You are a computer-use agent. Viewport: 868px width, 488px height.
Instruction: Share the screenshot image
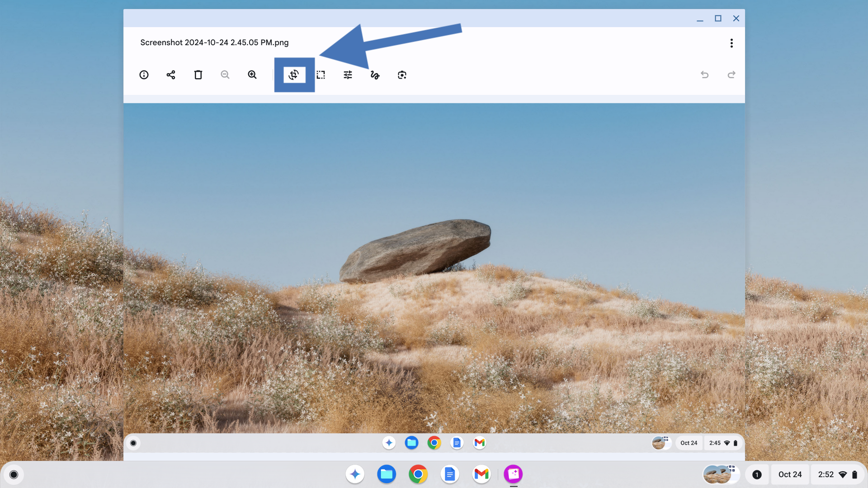click(171, 75)
